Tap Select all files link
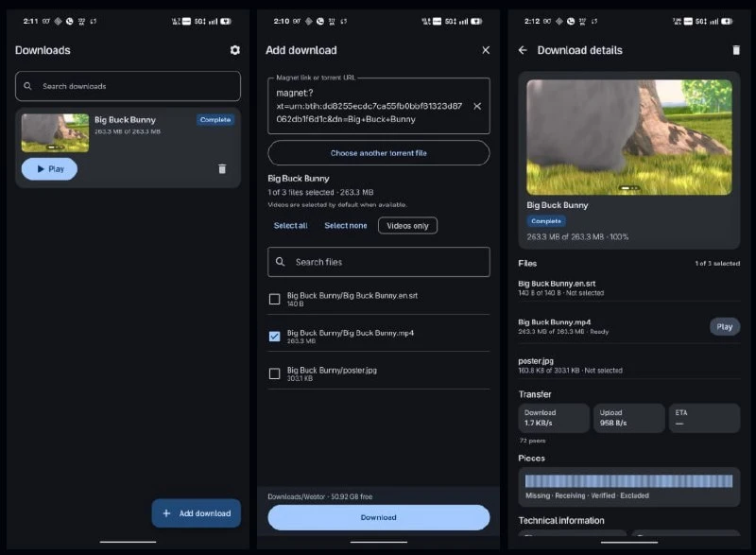 point(290,225)
